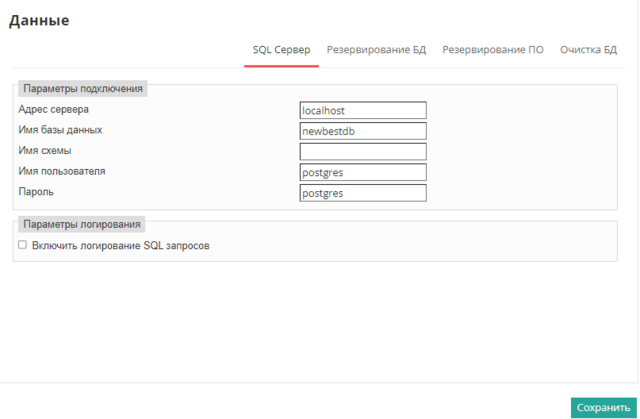The image size is (640, 419).
Task: Click into the Пароль input field
Action: 363,193
